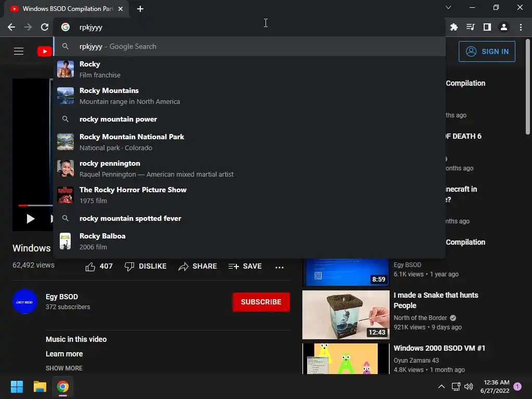Open the Snake that hunts People thumbnail
This screenshot has width=532, height=399.
point(345,314)
